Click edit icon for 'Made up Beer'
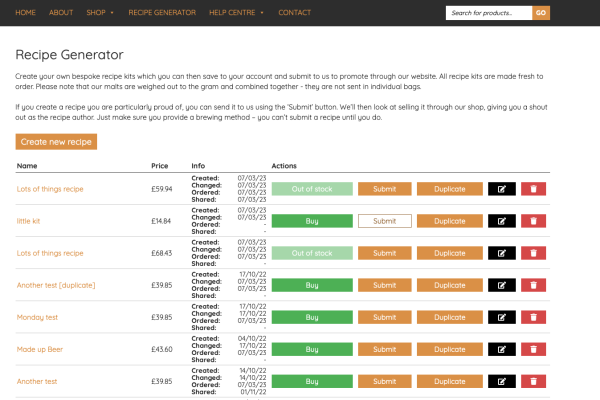This screenshot has height=400, width=600. click(x=501, y=349)
